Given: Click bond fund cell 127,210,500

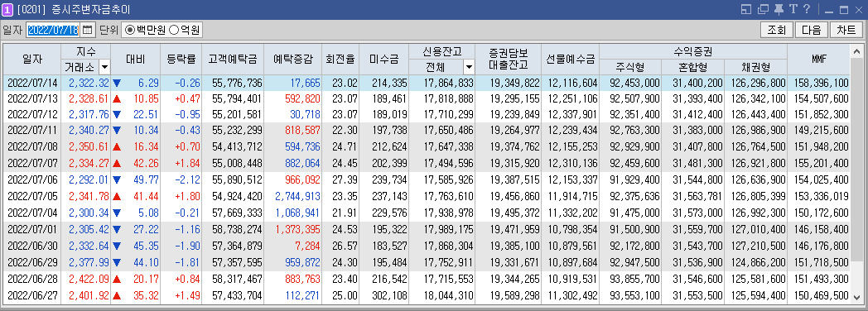Looking at the screenshot, I should pyautogui.click(x=758, y=246).
